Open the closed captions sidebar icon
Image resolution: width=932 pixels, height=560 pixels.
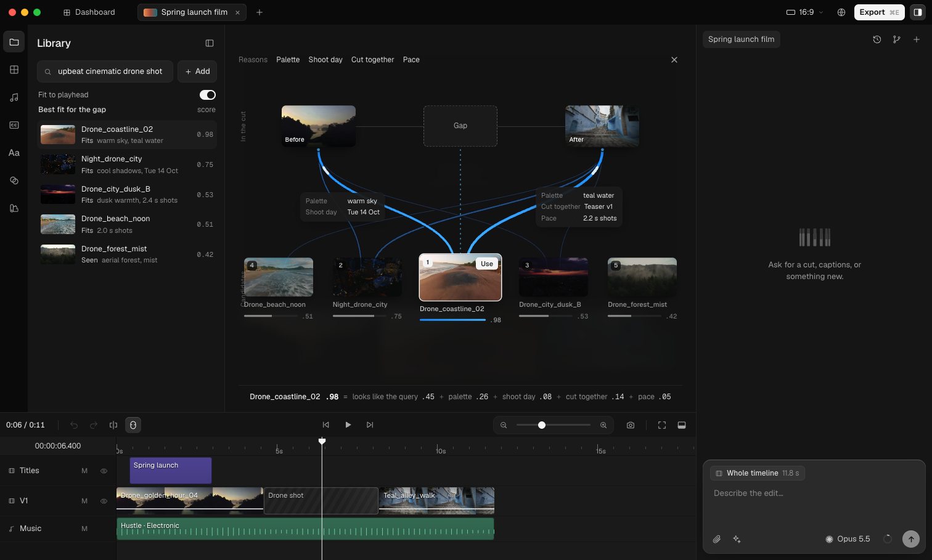coord(14,125)
